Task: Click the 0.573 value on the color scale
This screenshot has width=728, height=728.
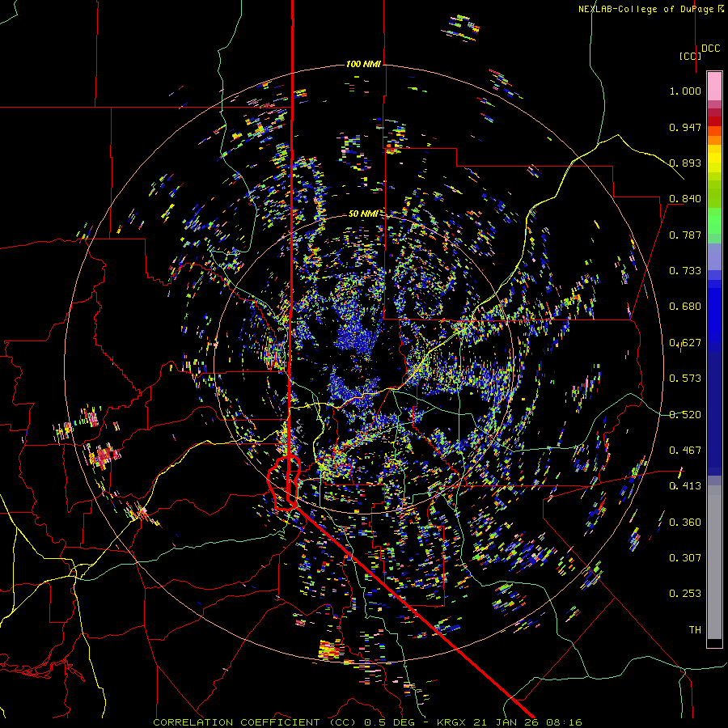Action: (x=685, y=379)
